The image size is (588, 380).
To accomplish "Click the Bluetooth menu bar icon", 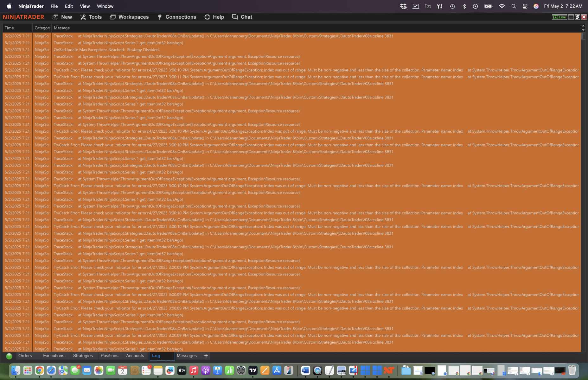I will tap(464, 6).
